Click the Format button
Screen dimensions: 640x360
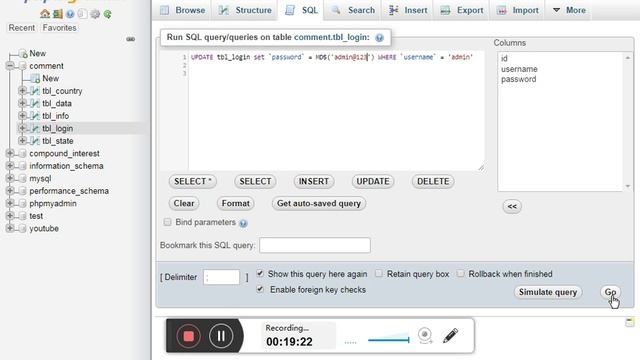[x=236, y=203]
